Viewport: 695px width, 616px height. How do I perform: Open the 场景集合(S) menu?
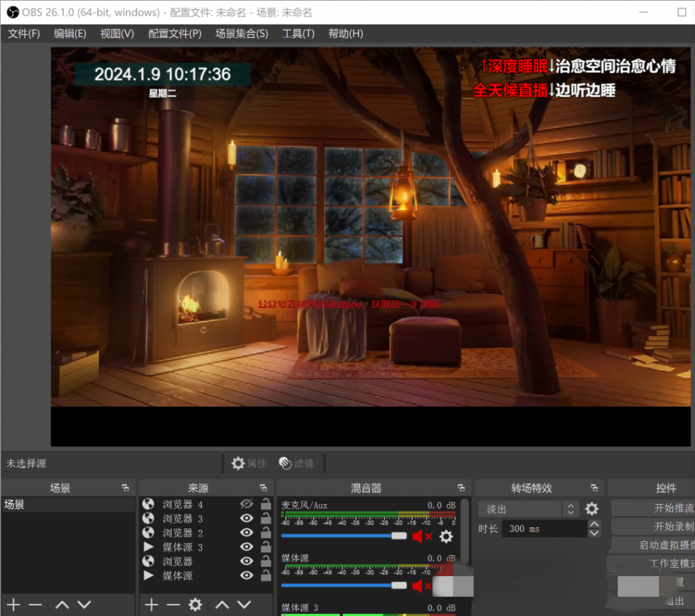[242, 33]
